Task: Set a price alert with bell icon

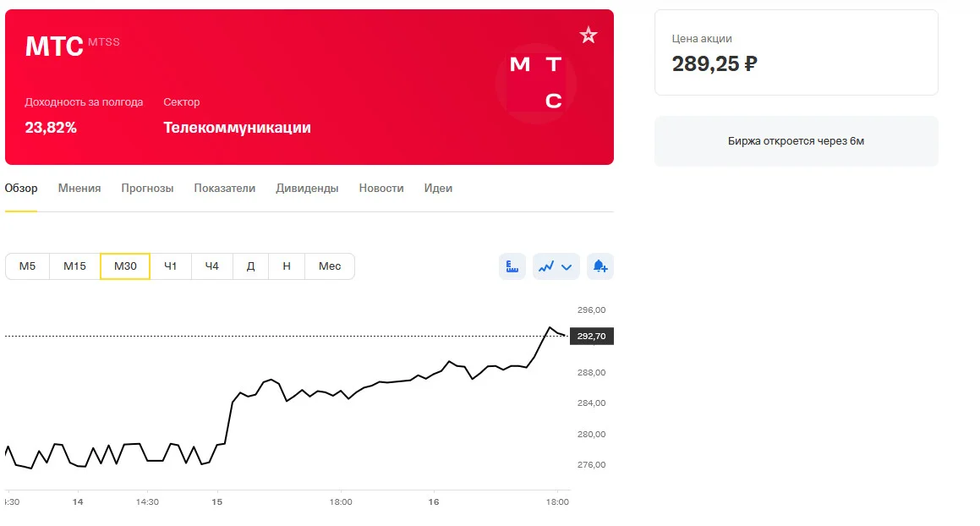Action: click(x=600, y=266)
